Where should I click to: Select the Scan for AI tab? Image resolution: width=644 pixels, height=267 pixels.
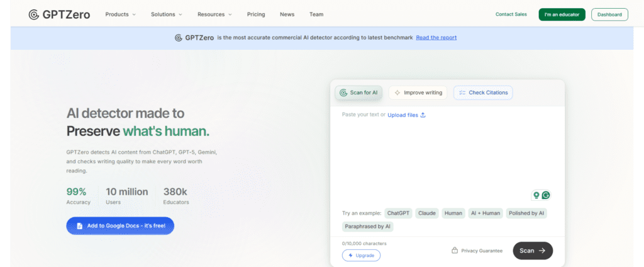tap(358, 93)
